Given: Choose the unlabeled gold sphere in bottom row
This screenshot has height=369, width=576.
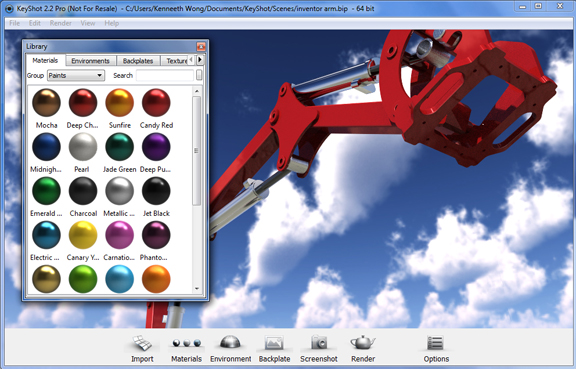Looking at the screenshot, I should (x=46, y=279).
